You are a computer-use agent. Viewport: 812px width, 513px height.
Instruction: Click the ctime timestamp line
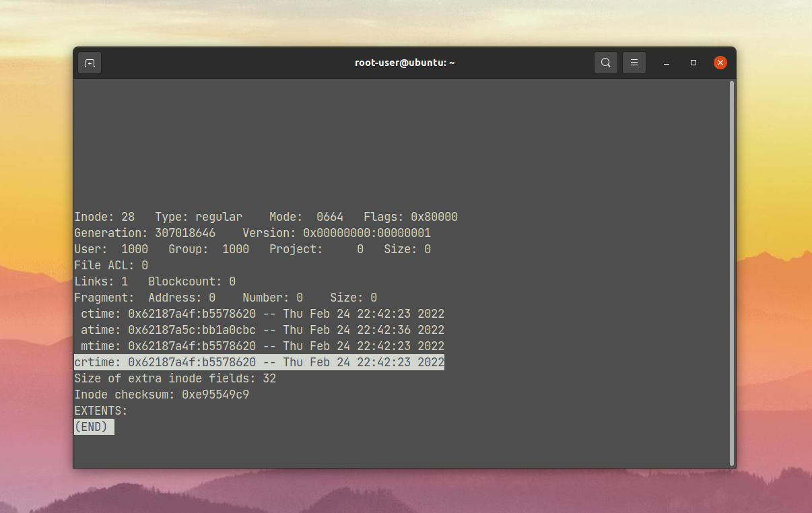tap(263, 314)
